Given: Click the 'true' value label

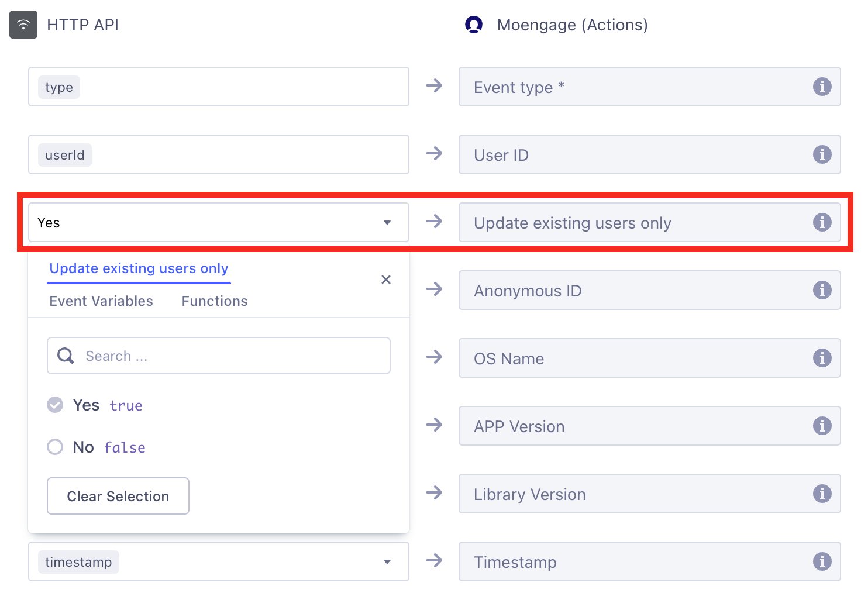Looking at the screenshot, I should pyautogui.click(x=126, y=405).
